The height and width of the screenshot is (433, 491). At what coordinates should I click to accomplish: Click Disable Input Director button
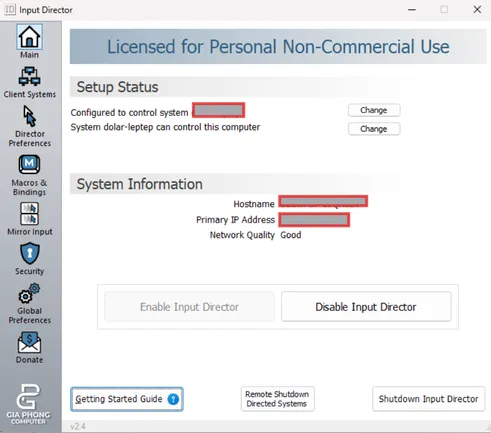point(366,307)
